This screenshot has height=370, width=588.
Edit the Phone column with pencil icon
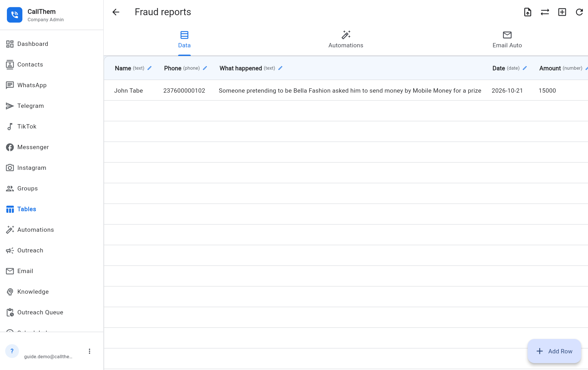pos(205,68)
